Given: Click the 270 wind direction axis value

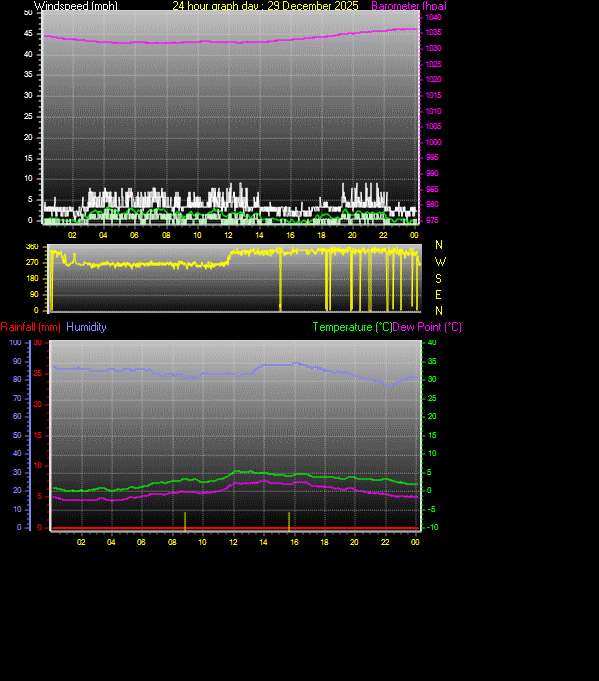Looking at the screenshot, I should pos(33,262).
